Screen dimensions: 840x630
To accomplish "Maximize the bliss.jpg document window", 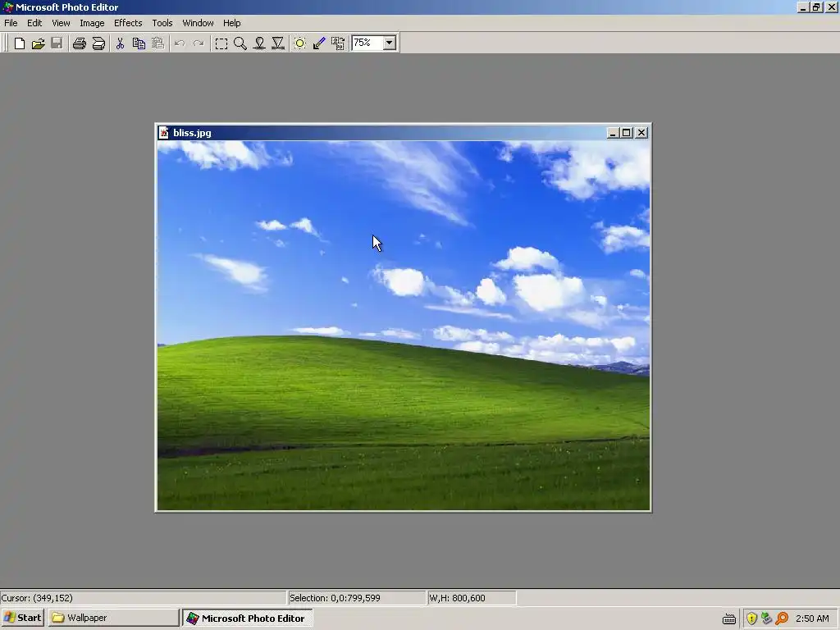I will [x=626, y=133].
